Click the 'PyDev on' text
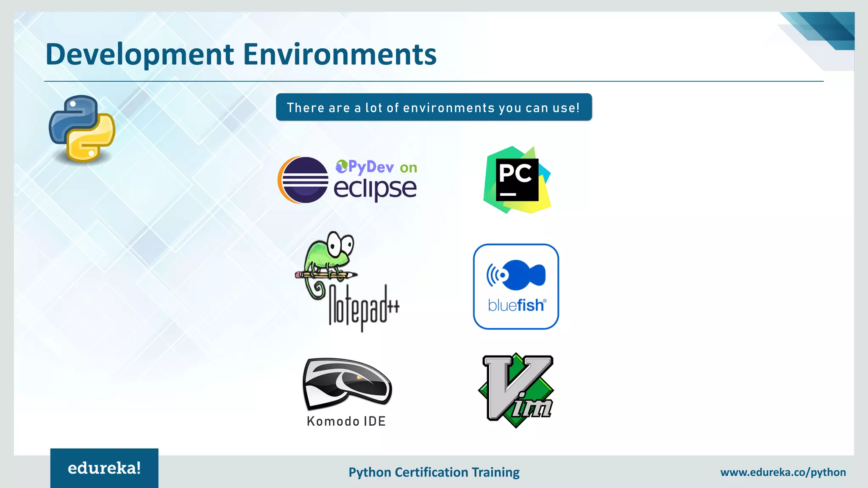The width and height of the screenshot is (868, 488). (x=376, y=167)
